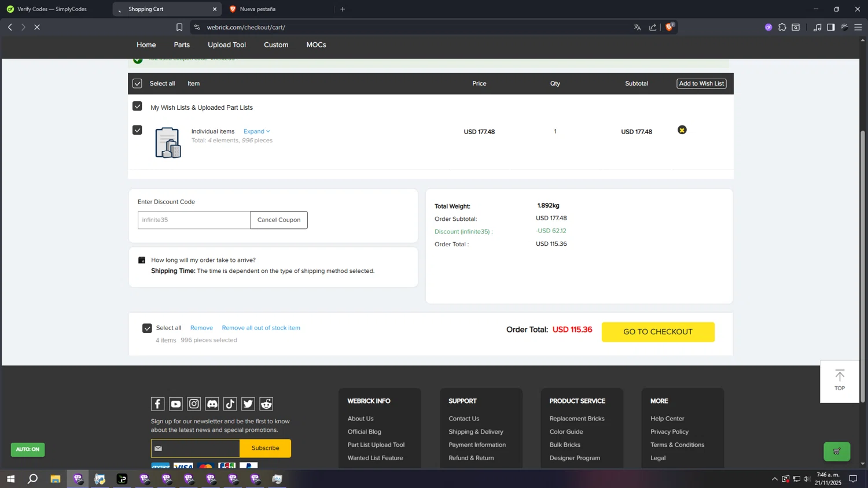Expand the Individual items list
The height and width of the screenshot is (488, 868).
coord(256,131)
